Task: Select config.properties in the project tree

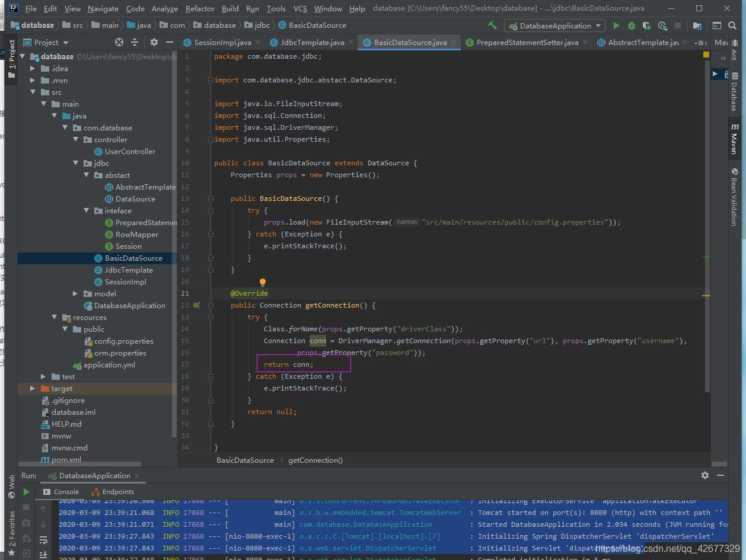Action: pos(123,341)
